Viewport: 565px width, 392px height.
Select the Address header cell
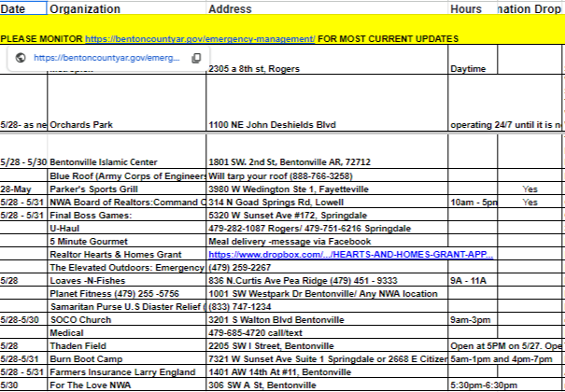pos(327,8)
